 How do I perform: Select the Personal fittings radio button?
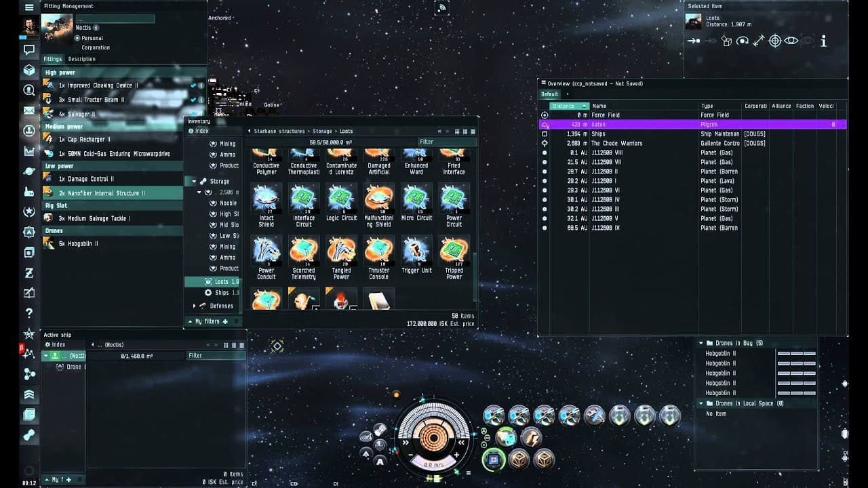[77, 38]
